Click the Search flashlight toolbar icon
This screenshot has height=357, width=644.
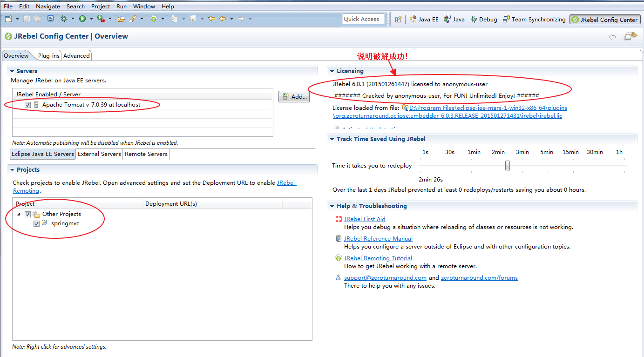point(133,19)
